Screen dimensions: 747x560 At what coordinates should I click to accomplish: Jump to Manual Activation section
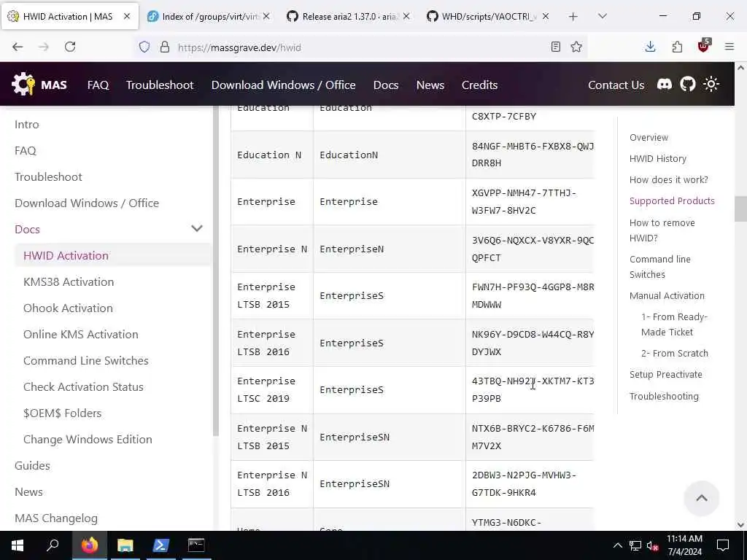[667, 296]
